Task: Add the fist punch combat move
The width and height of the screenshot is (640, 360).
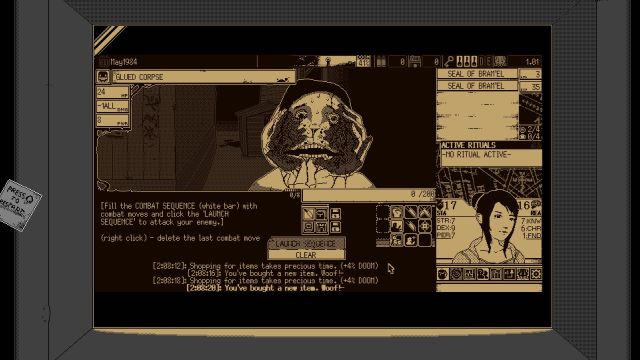Action: point(397,212)
